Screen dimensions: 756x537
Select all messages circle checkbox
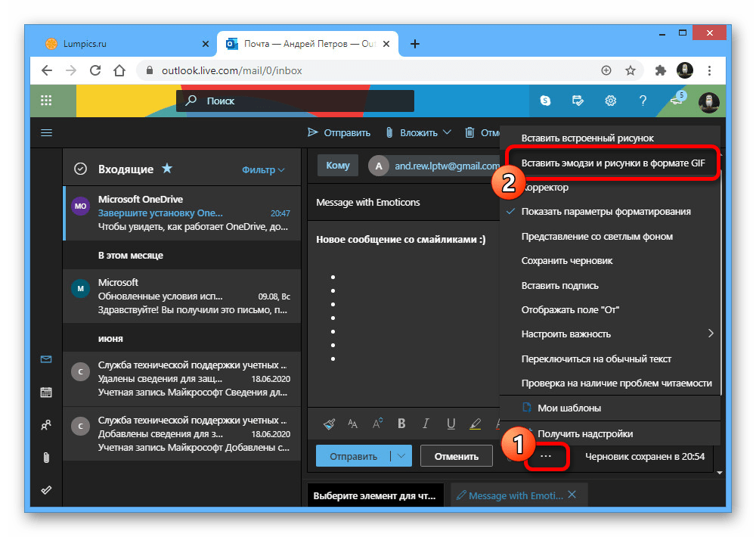[81, 169]
